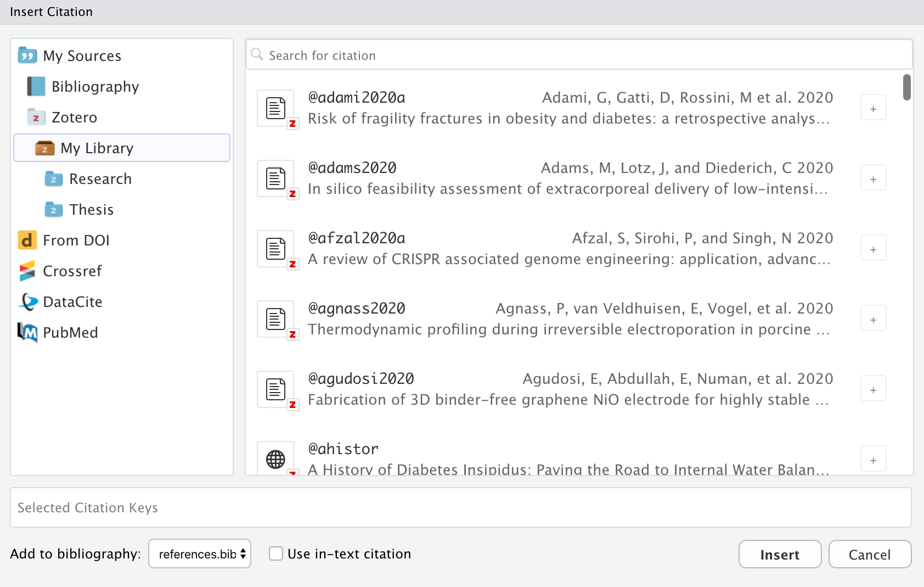Expand the Research collection under My Library
This screenshot has width=924, height=587.
[x=100, y=178]
